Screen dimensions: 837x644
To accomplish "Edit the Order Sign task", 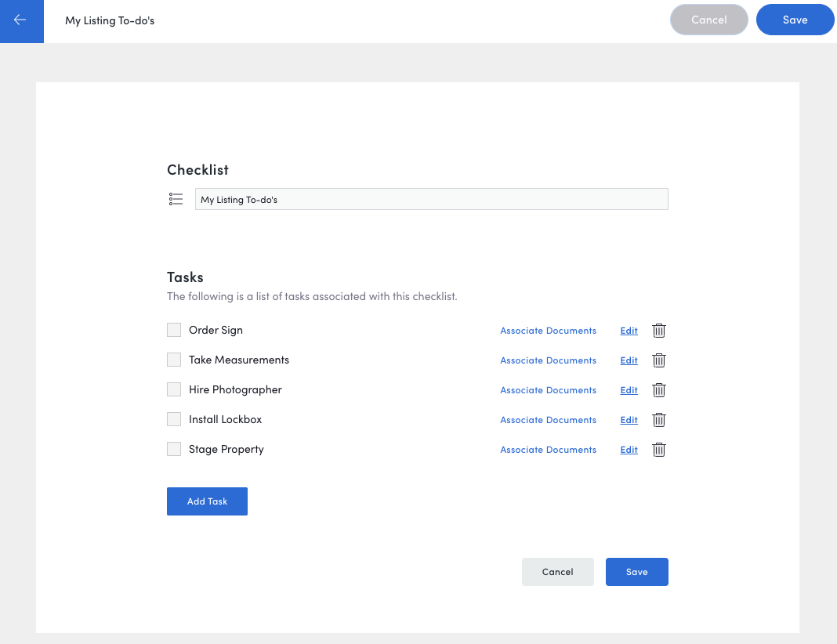I will (x=629, y=331).
